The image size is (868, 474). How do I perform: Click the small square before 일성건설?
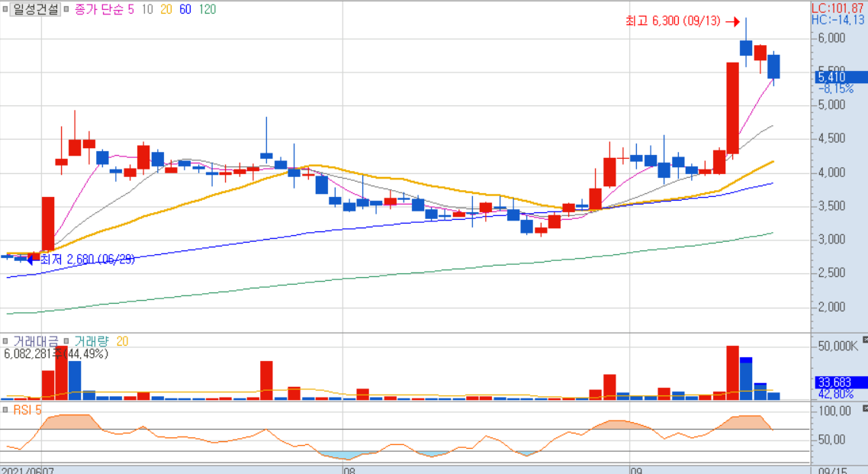point(5,9)
